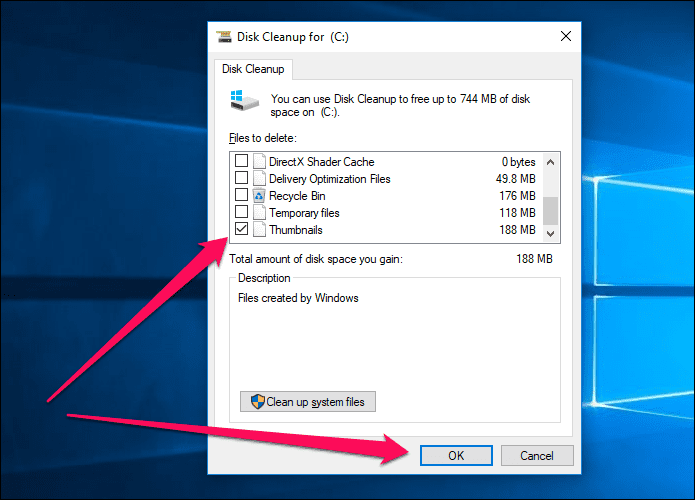Image resolution: width=695 pixels, height=500 pixels.
Task: Click the file list scrollbar thumb
Action: [551, 211]
